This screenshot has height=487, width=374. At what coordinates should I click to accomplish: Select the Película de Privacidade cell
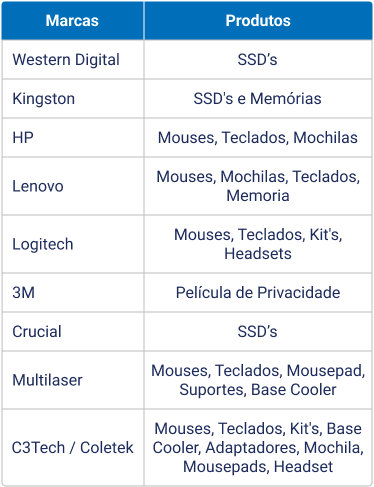click(x=258, y=293)
